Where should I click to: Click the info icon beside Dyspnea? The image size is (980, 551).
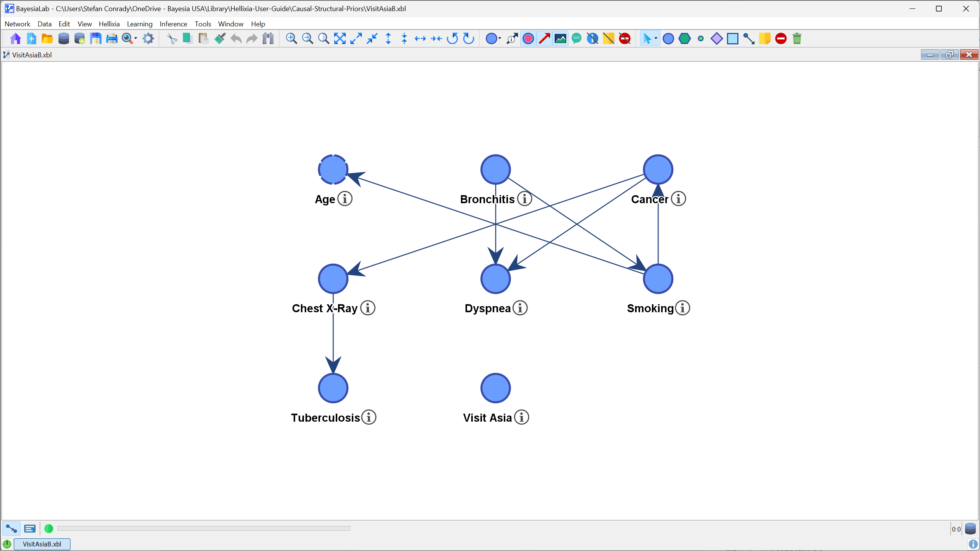[520, 308]
